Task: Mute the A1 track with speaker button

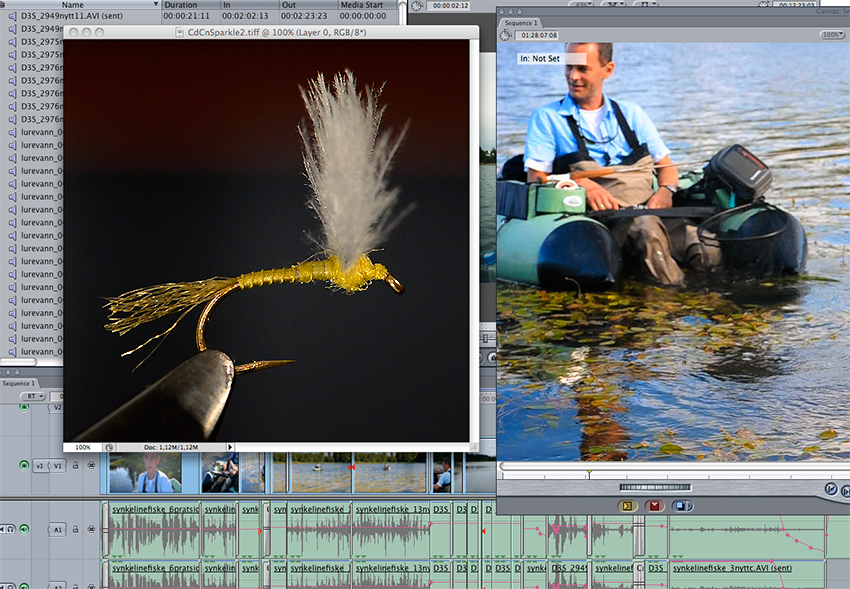Action: 2,529
